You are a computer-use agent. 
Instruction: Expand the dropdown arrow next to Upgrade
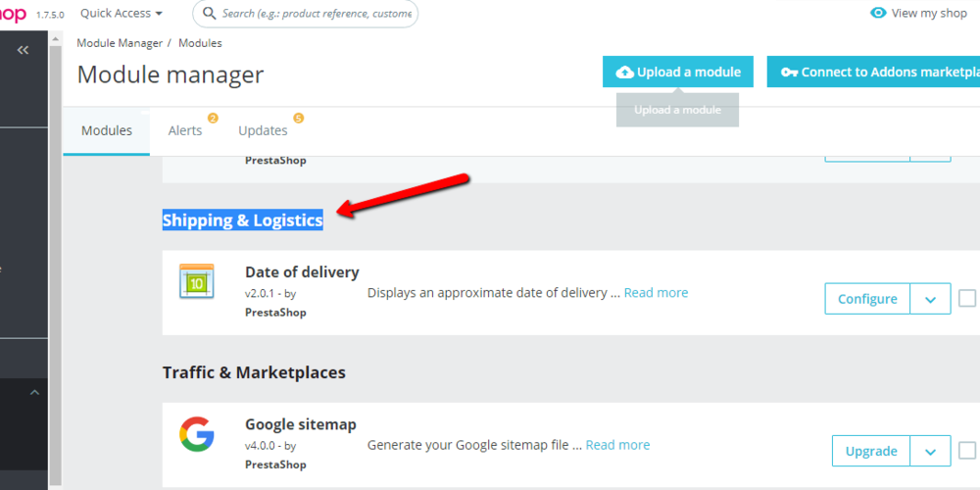pyautogui.click(x=930, y=452)
